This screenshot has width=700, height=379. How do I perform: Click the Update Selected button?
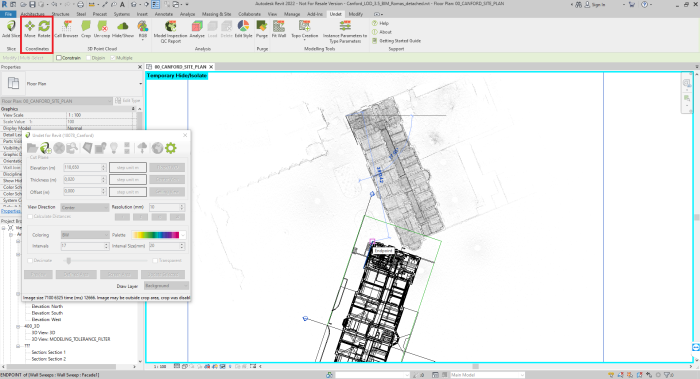click(x=163, y=274)
